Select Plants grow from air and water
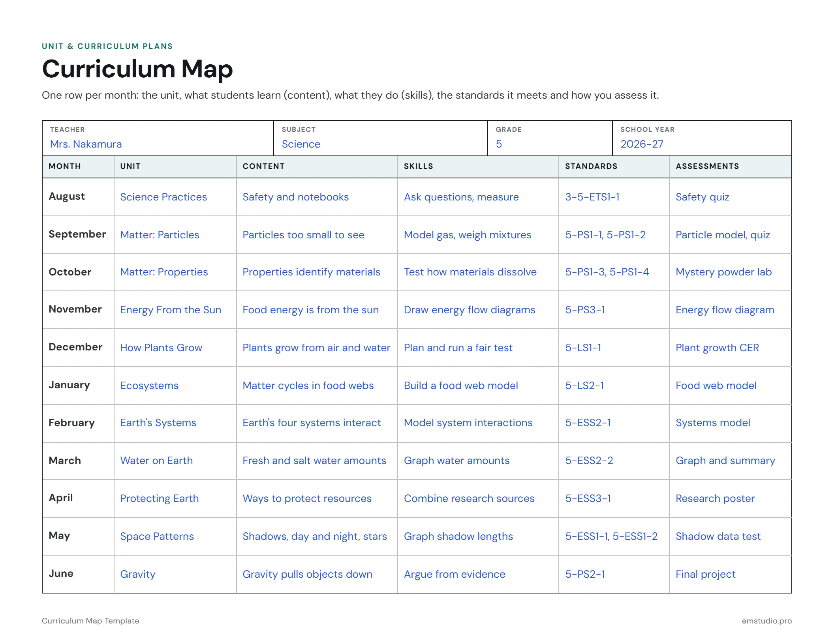This screenshot has height=644, width=834. (316, 348)
